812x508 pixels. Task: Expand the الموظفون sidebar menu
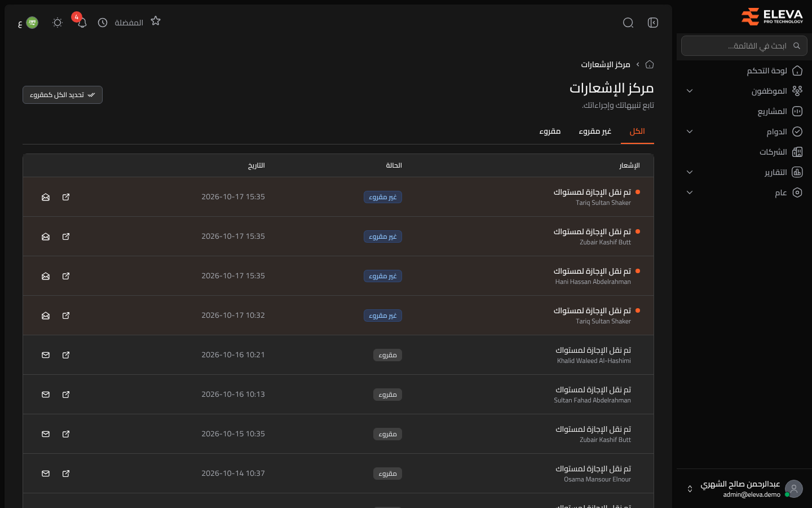(x=690, y=91)
